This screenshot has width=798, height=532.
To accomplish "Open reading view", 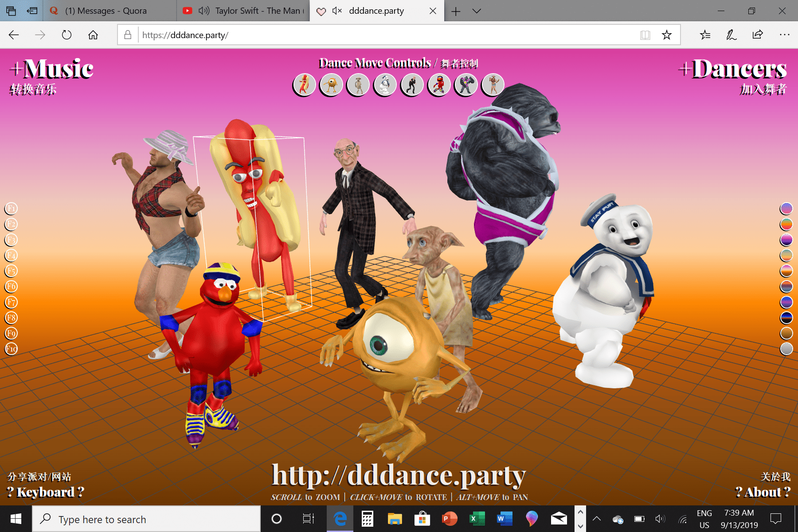I will point(645,35).
